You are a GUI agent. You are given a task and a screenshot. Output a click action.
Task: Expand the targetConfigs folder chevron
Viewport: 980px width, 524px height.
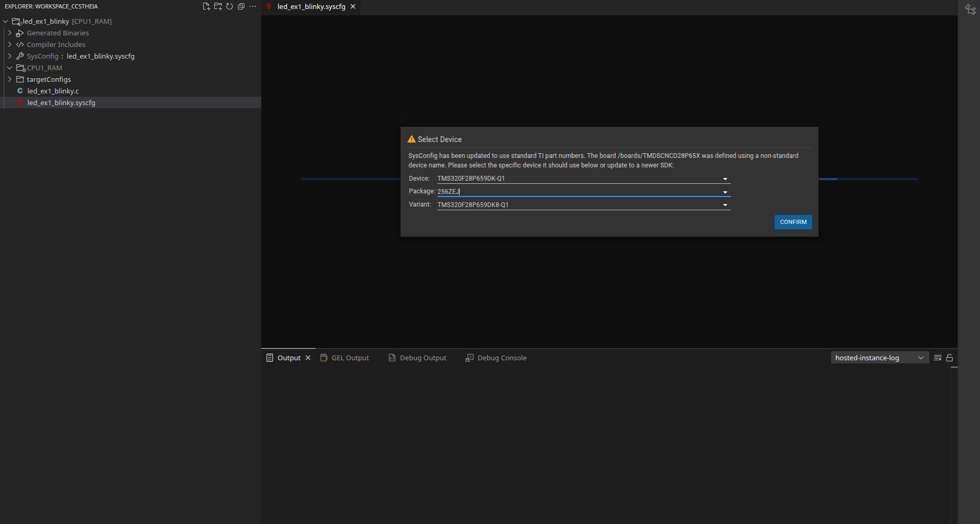10,79
